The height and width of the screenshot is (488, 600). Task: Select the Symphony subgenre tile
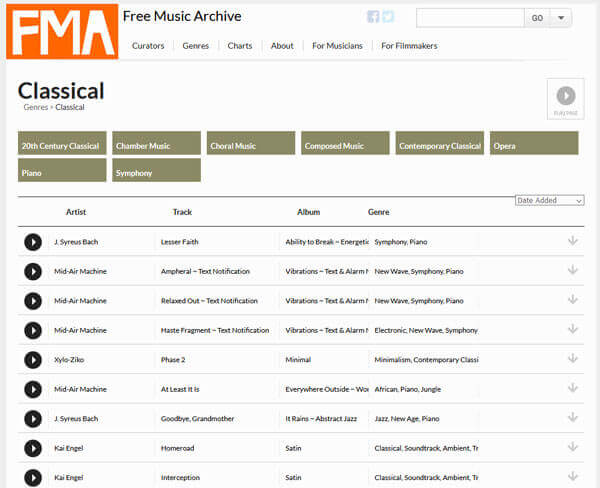coord(157,170)
